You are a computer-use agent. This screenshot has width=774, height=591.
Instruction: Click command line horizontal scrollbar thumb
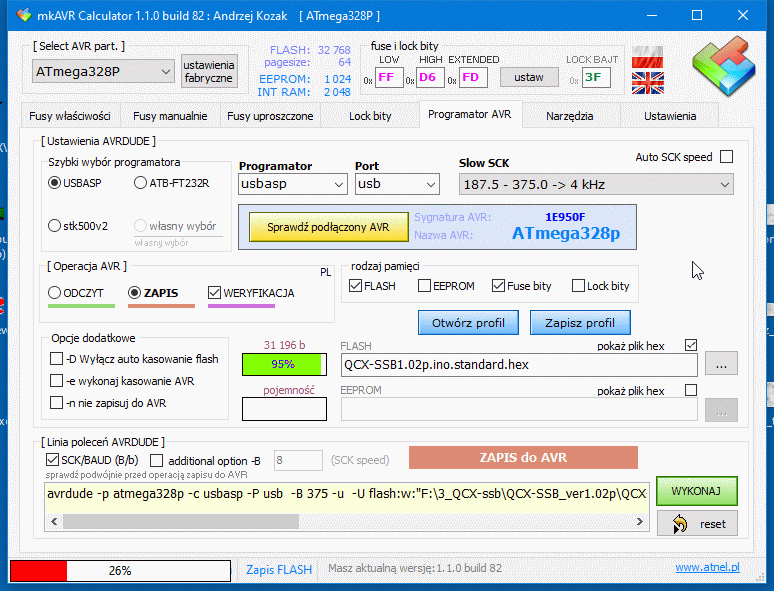coord(181,521)
